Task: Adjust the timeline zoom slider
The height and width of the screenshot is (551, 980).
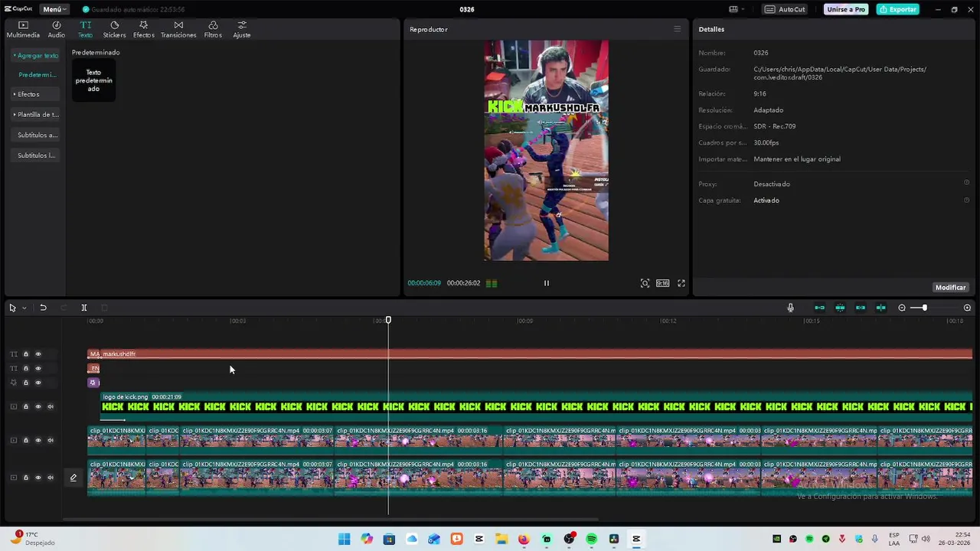Action: pos(924,308)
